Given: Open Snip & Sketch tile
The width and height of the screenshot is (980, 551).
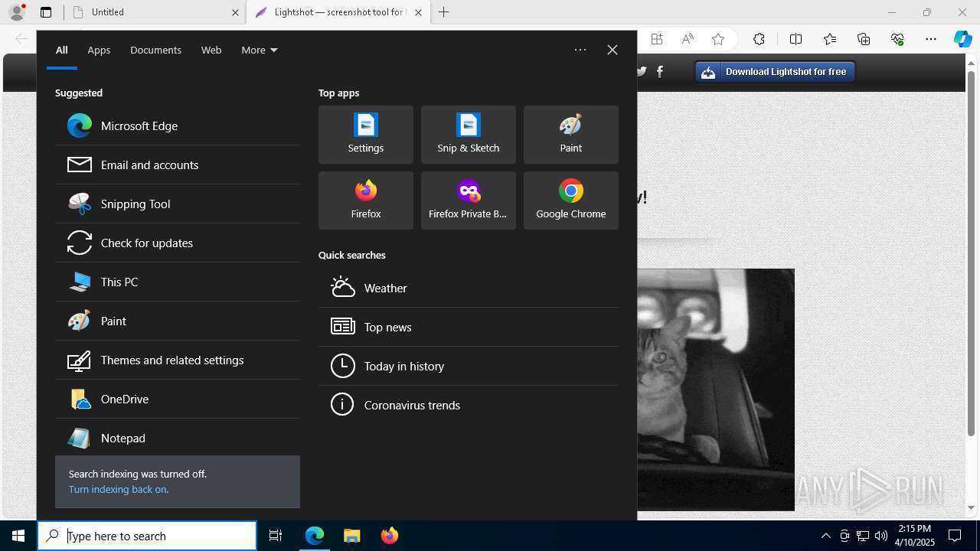Looking at the screenshot, I should tap(469, 135).
